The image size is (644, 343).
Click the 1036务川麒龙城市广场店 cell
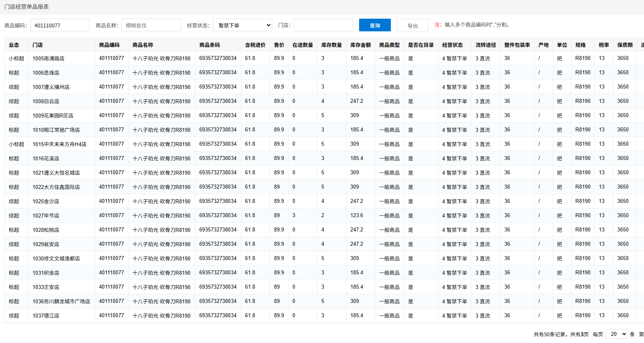[61, 301]
